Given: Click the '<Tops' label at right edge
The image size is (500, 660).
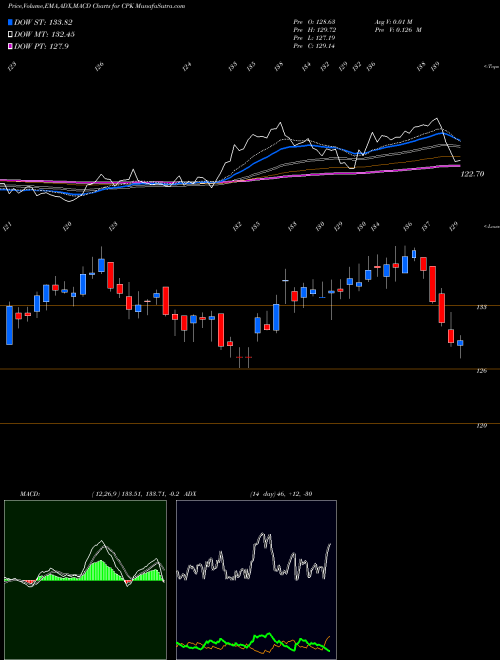Looking at the screenshot, I should tap(491, 67).
